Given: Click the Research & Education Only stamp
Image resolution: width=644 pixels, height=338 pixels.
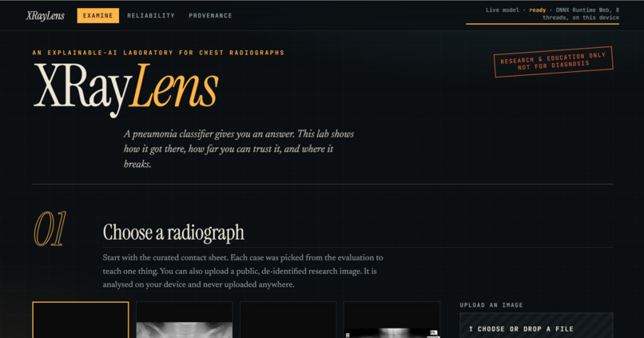Looking at the screenshot, I should 553,62.
